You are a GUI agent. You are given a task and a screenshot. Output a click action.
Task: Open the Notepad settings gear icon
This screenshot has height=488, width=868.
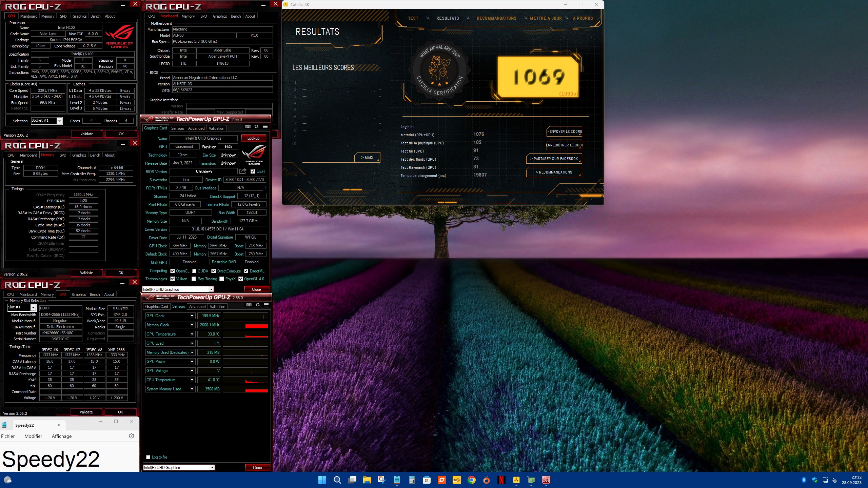click(132, 436)
